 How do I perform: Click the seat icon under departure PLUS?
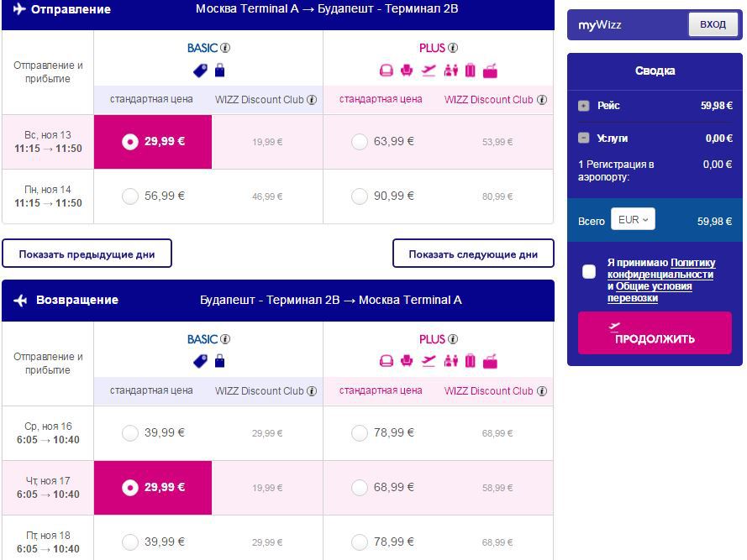pos(407,71)
